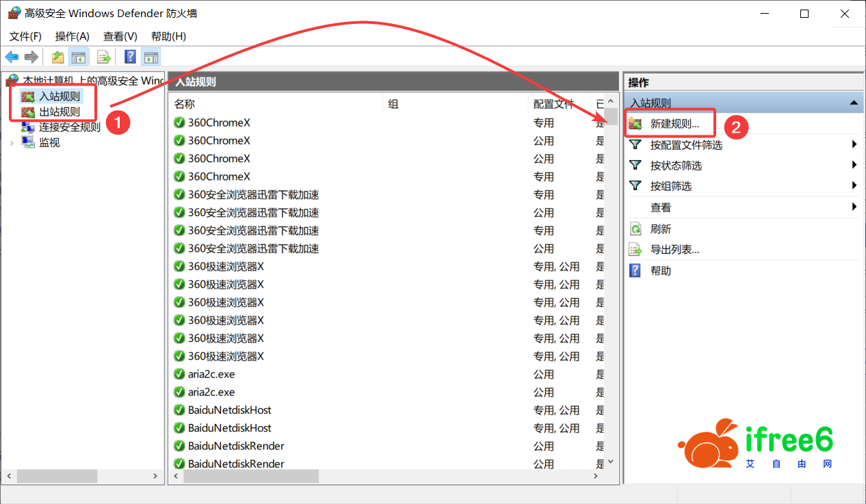Collapse the 入站规则 actions section header
The width and height of the screenshot is (866, 504).
pos(853,103)
